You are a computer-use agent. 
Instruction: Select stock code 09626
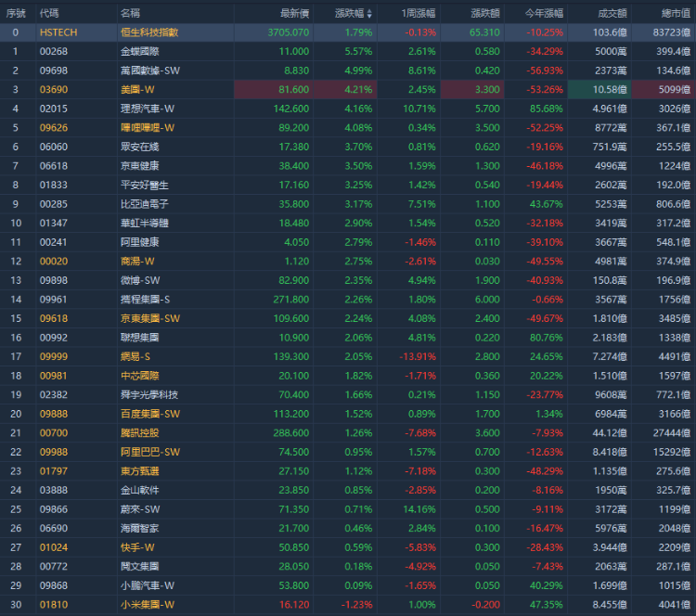(54, 128)
